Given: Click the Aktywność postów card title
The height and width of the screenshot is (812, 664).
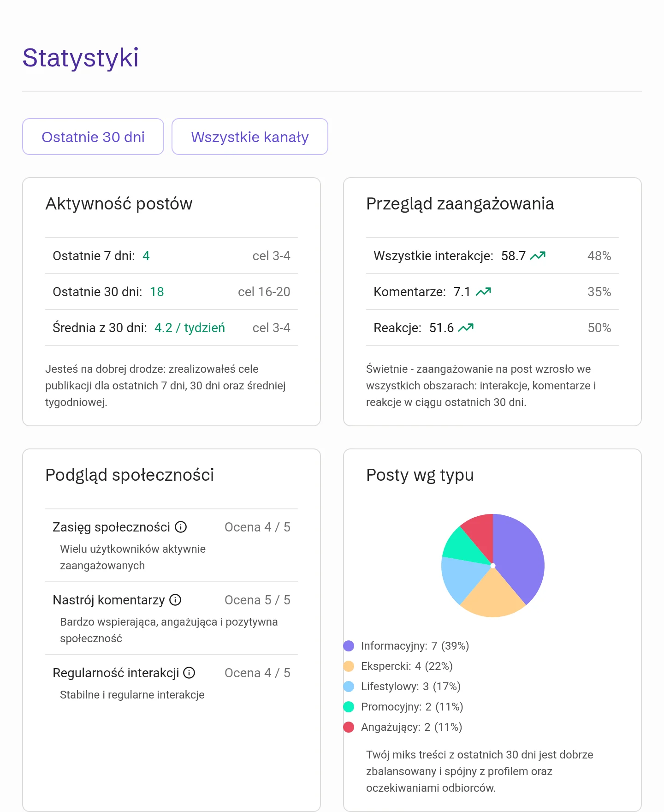Looking at the screenshot, I should click(119, 203).
